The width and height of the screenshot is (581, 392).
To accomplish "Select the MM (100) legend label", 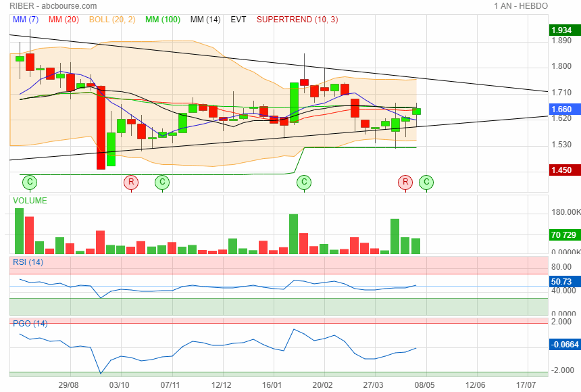I will [x=163, y=20].
